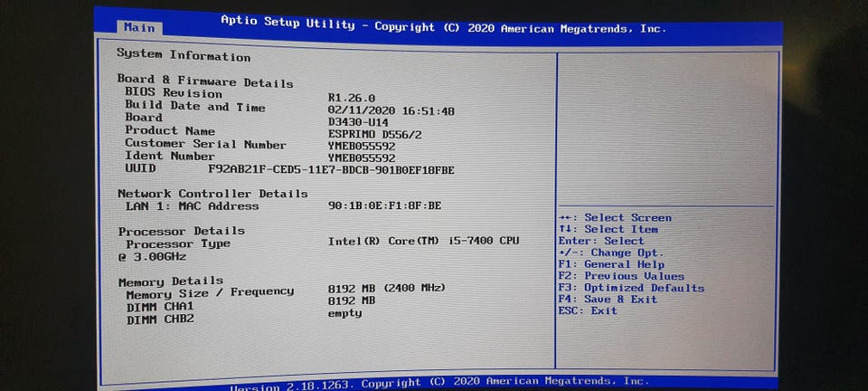This screenshot has height=391, width=868.
Task: Click the Processor Details heading
Action: point(182,231)
